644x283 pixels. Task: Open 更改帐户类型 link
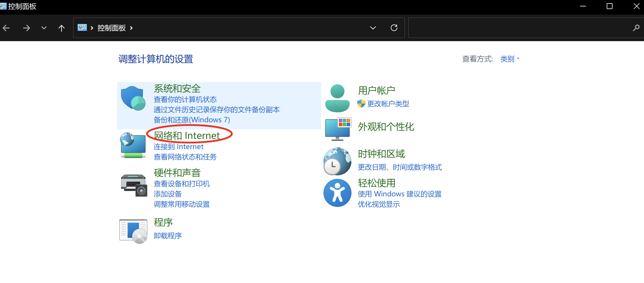(388, 104)
